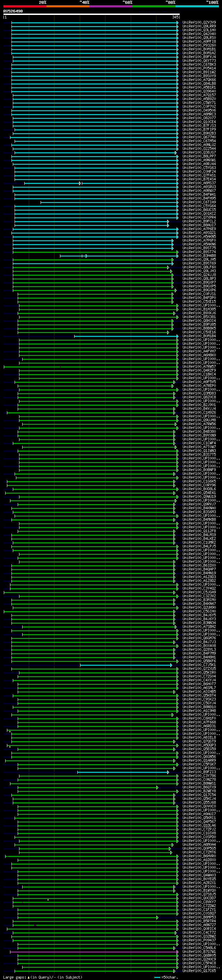Choose UniRef100_A5B9Z0 from the hits
Viewport: 222px width, 980px height.
coord(199,99)
